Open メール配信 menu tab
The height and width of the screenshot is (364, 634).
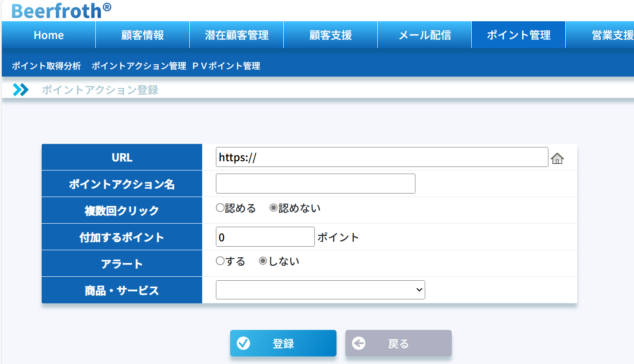(424, 35)
